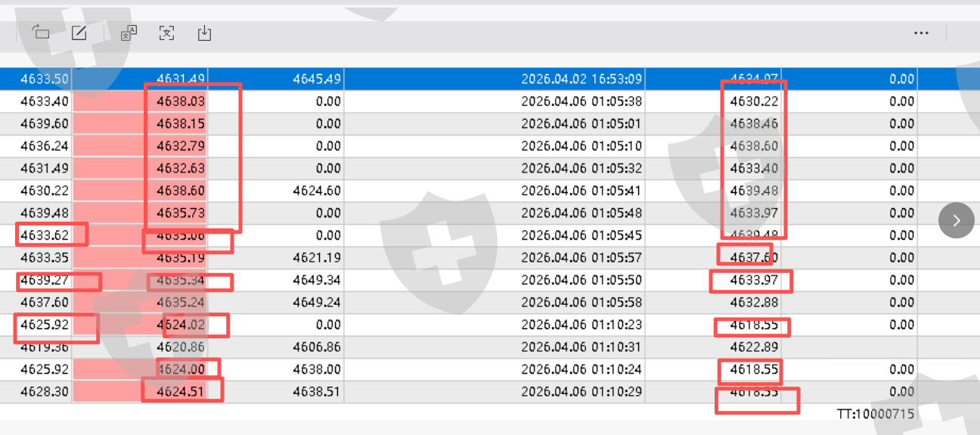The image size is (980, 435).
Task: Click the text recognition scan icon
Action: tap(166, 33)
